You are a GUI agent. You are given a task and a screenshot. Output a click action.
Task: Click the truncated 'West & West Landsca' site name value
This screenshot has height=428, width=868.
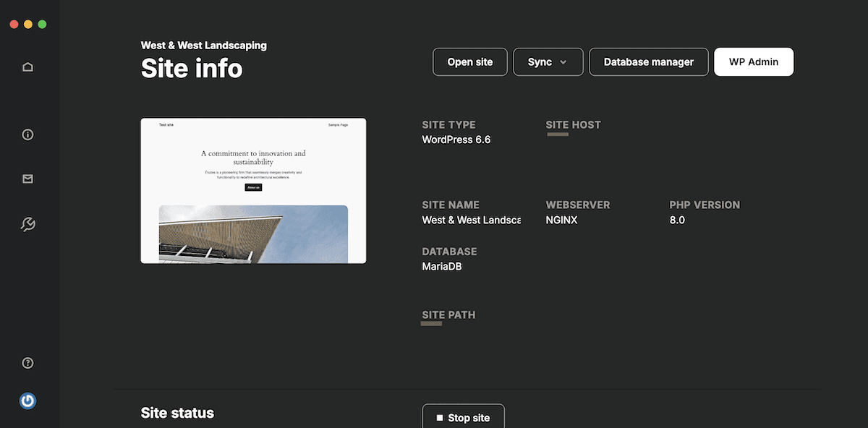472,220
